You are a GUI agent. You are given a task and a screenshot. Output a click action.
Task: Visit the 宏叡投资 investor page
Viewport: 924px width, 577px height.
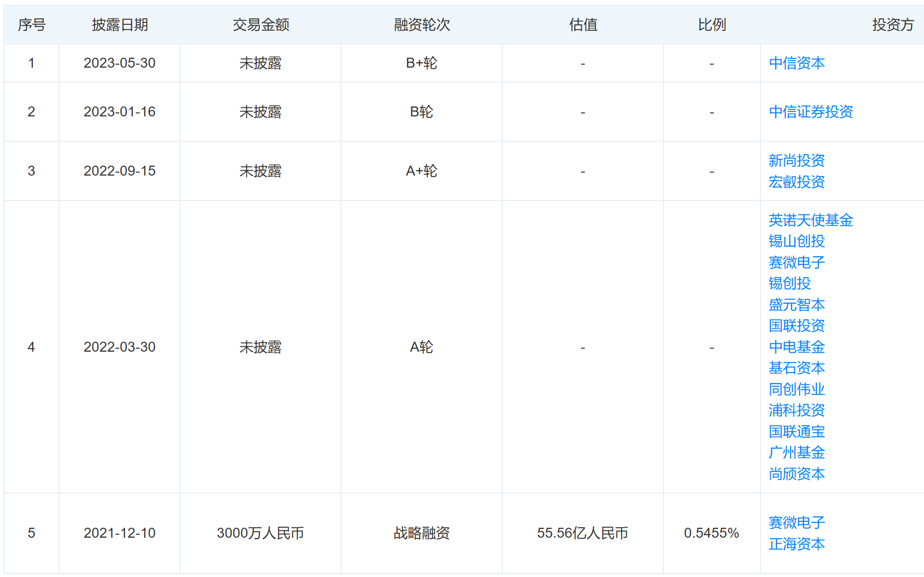(x=797, y=182)
